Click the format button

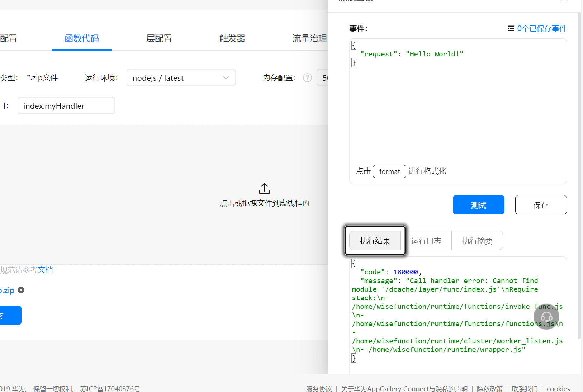point(390,171)
